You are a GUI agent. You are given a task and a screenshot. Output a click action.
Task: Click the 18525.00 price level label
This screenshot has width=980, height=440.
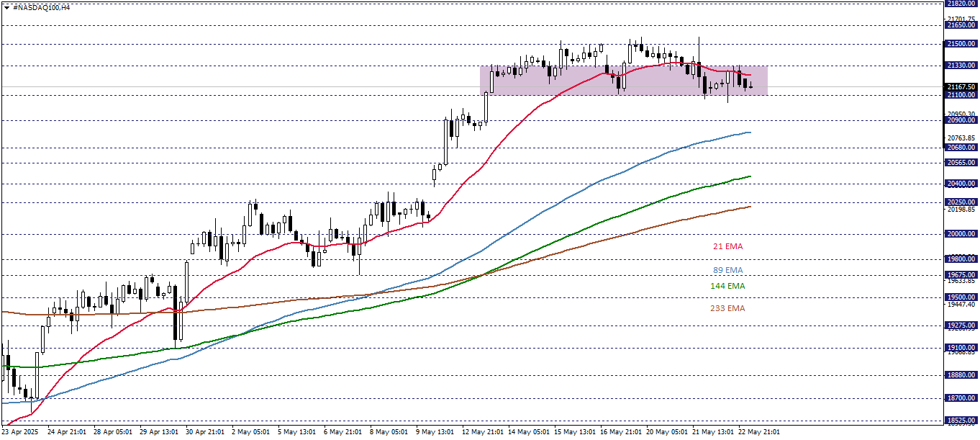pyautogui.click(x=961, y=421)
